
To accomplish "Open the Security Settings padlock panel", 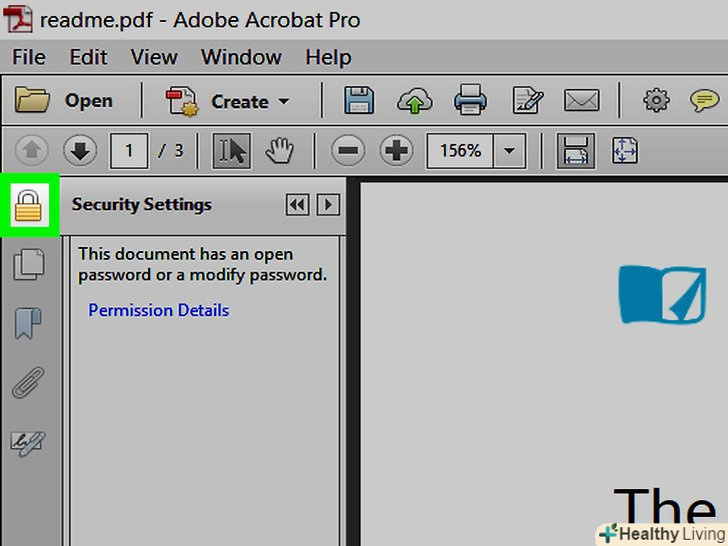I will click(x=29, y=205).
